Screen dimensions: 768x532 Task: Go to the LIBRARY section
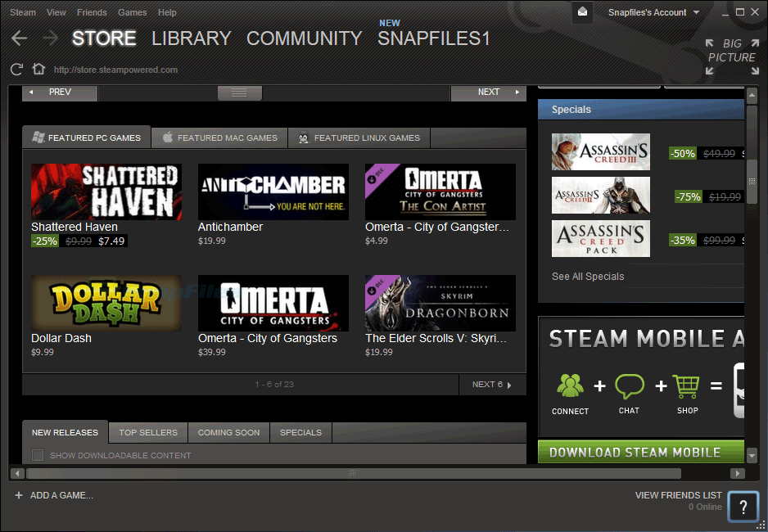tap(191, 38)
